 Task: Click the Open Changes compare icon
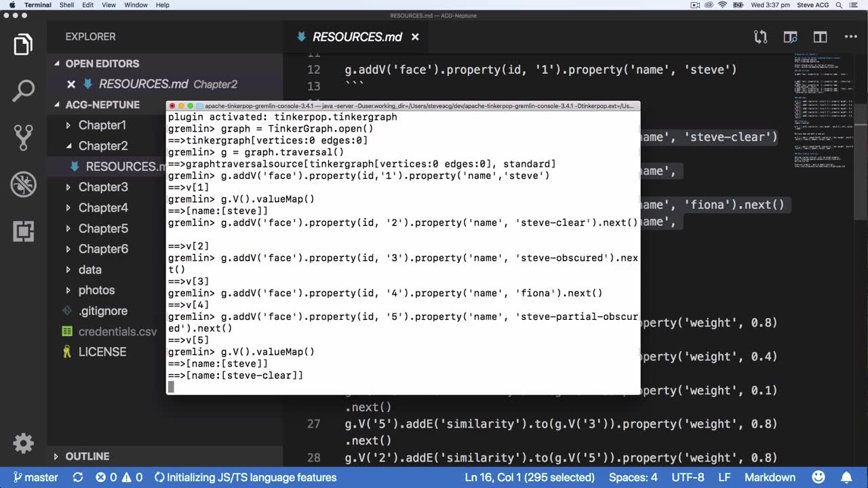[760, 37]
